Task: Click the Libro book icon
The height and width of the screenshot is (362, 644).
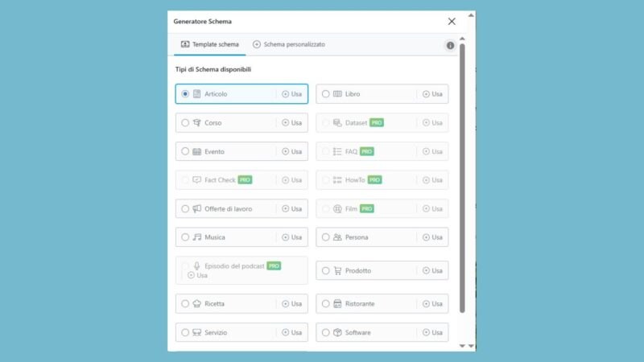Action: pyautogui.click(x=337, y=94)
